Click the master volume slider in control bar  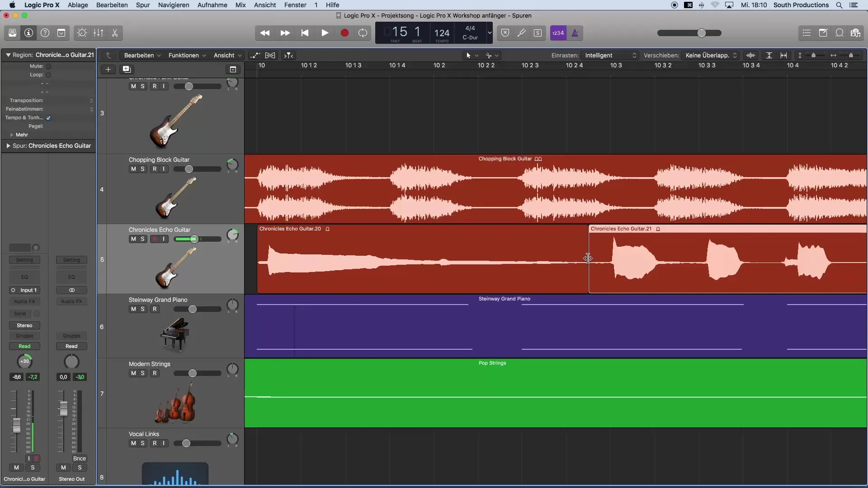tap(689, 33)
